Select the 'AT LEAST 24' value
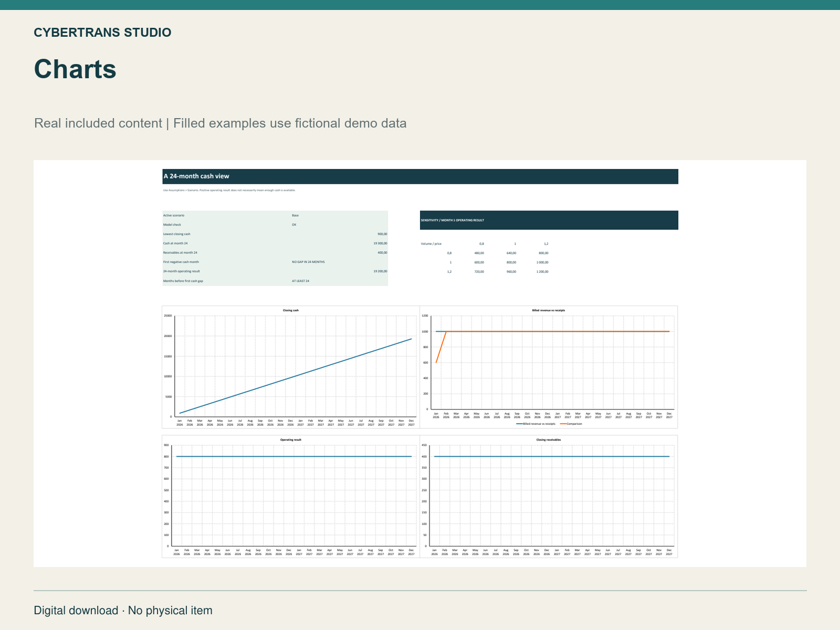 300,281
